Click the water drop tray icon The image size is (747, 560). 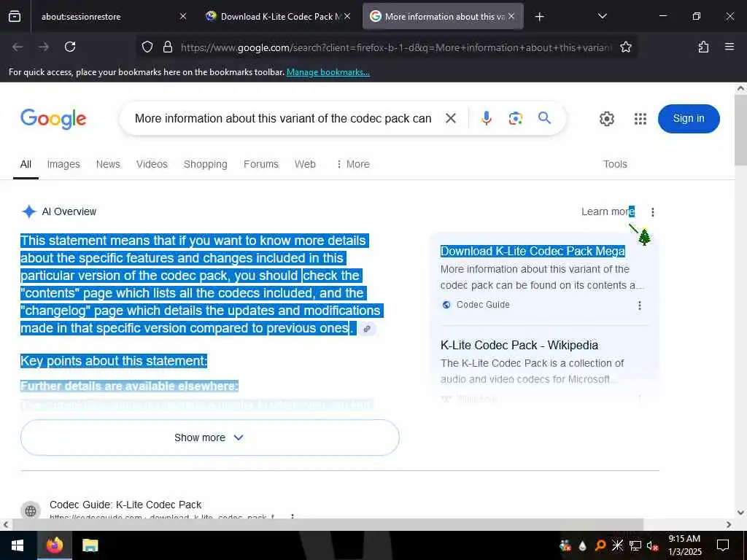(x=583, y=545)
